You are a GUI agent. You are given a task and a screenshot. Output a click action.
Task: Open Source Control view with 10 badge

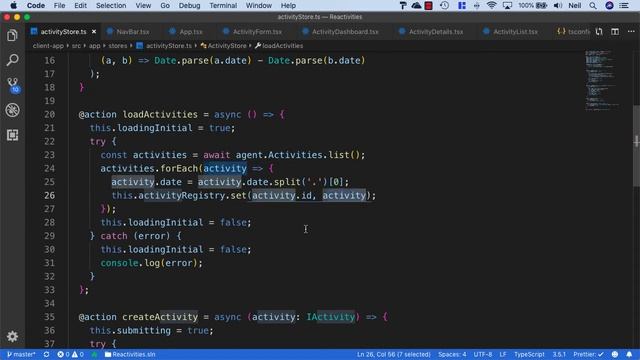pos(13,85)
